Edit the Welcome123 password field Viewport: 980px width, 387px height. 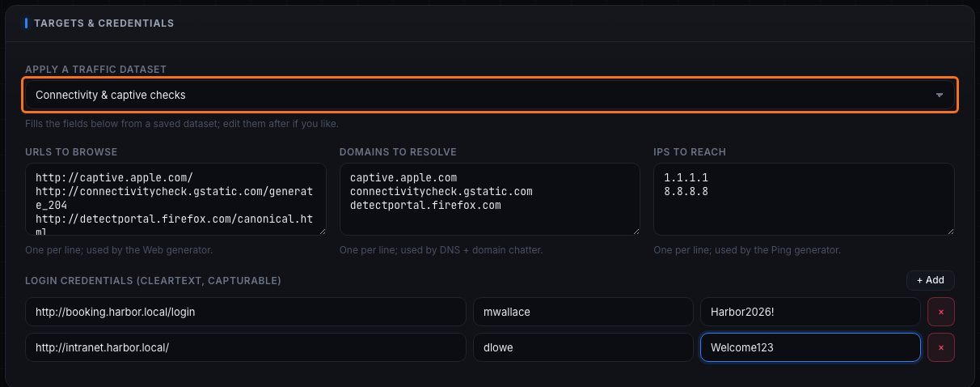tap(810, 347)
